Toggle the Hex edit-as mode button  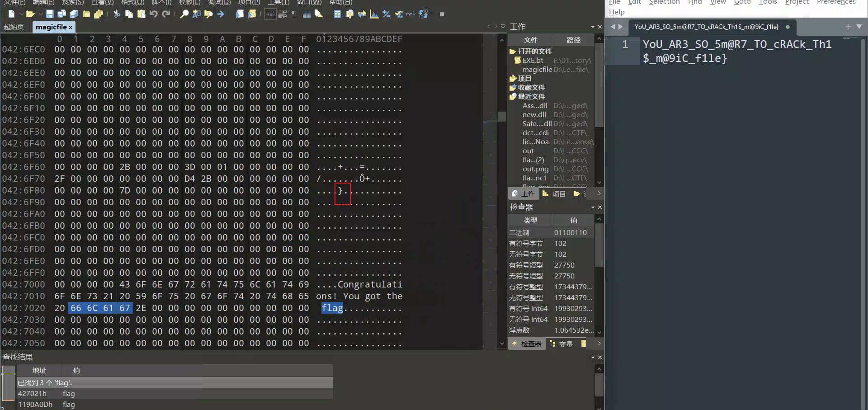pyautogui.click(x=270, y=14)
